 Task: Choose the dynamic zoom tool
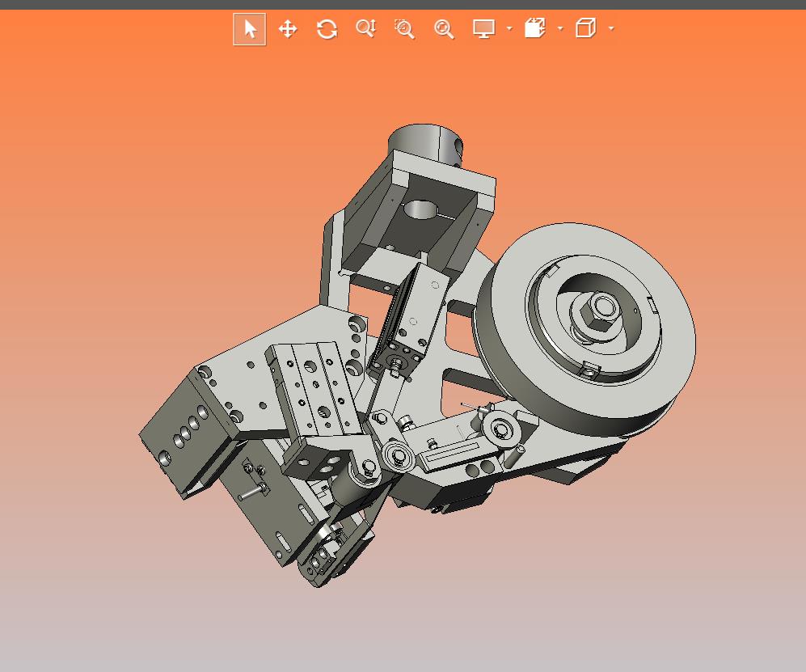pos(366,28)
